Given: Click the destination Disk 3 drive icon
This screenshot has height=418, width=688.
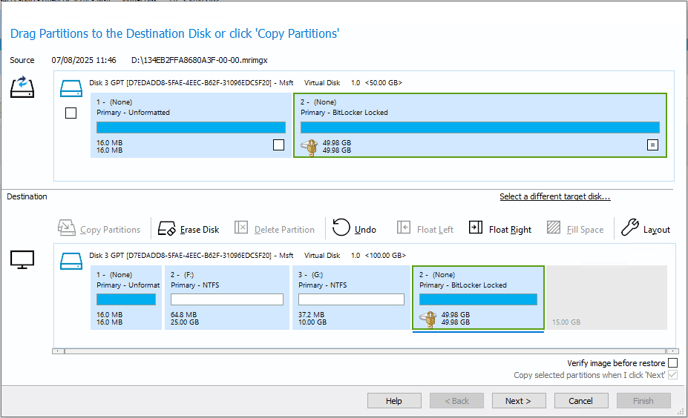Looking at the screenshot, I should tap(71, 261).
